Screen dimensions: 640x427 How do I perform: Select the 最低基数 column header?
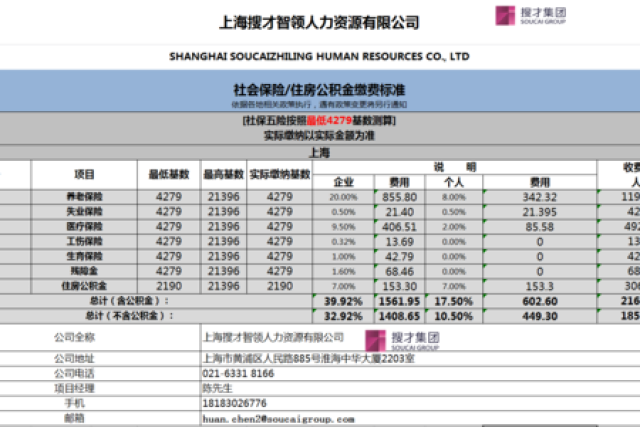click(x=169, y=175)
